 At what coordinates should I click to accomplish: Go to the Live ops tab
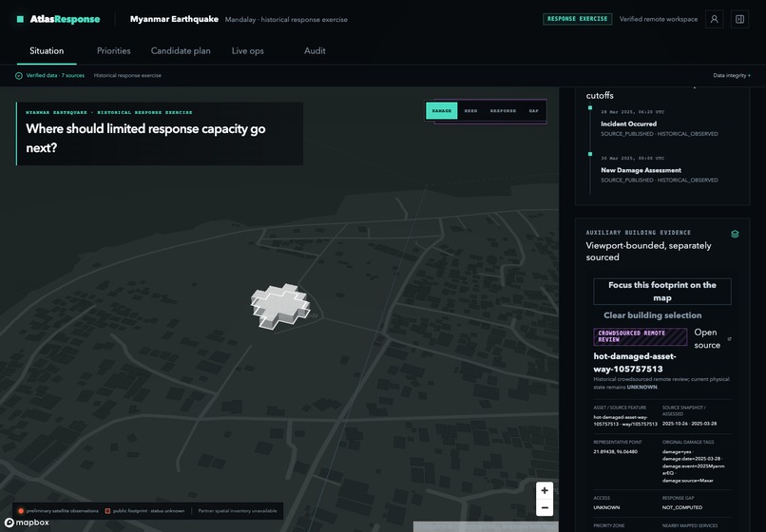coord(247,50)
